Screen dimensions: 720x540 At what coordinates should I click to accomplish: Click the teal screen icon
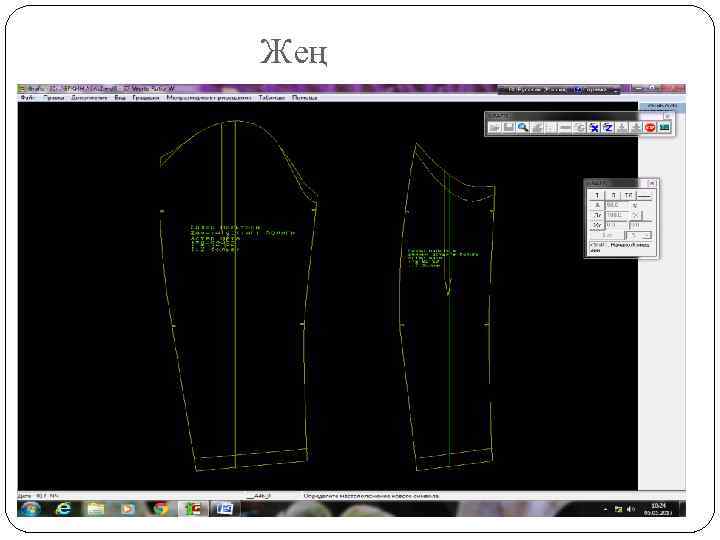664,128
